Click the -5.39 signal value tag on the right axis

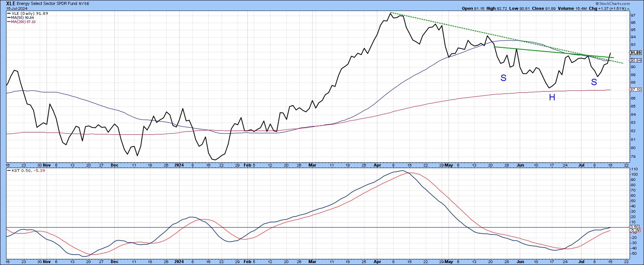(635, 230)
